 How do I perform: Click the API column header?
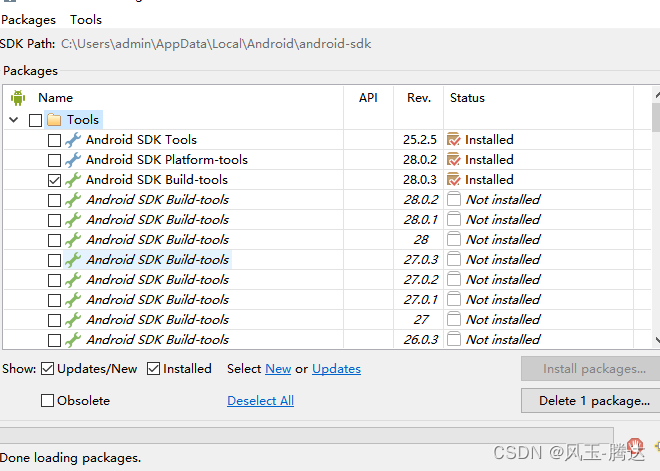[x=368, y=98]
